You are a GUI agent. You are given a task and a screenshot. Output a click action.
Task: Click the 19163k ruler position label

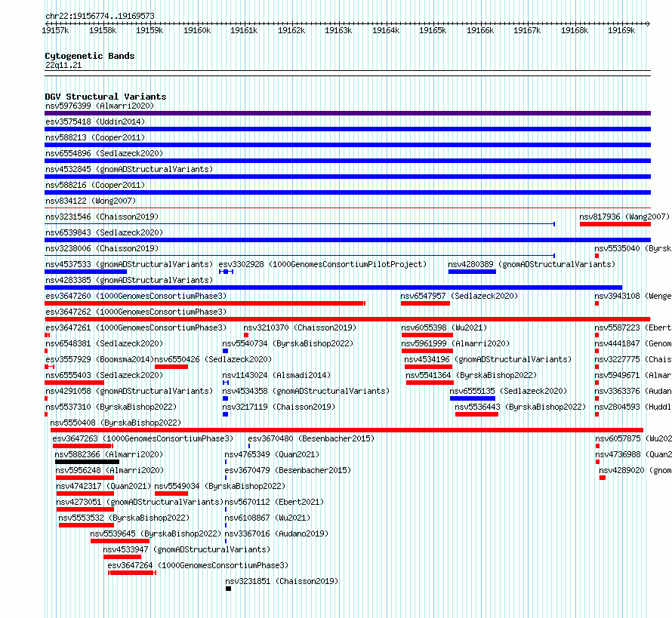tap(338, 30)
